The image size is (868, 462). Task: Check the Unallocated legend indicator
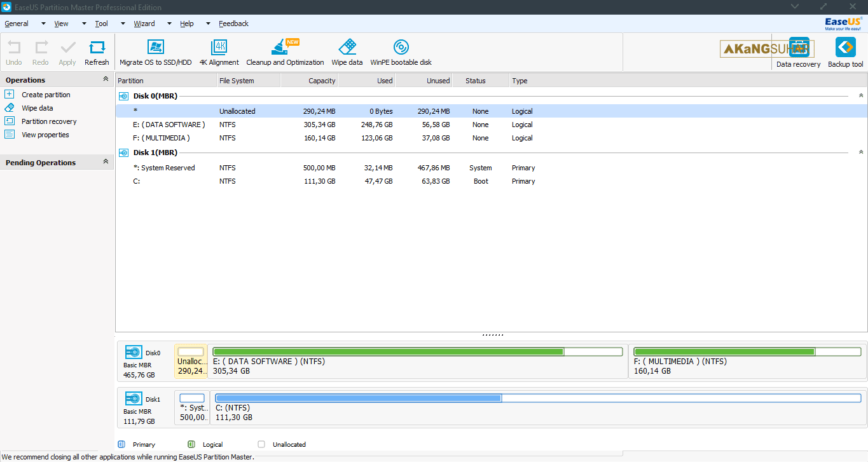[x=261, y=444]
